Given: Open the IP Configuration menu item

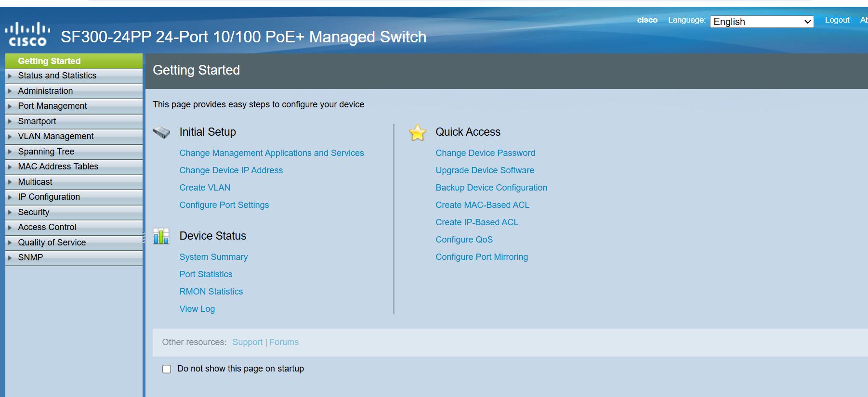Looking at the screenshot, I should pos(74,197).
